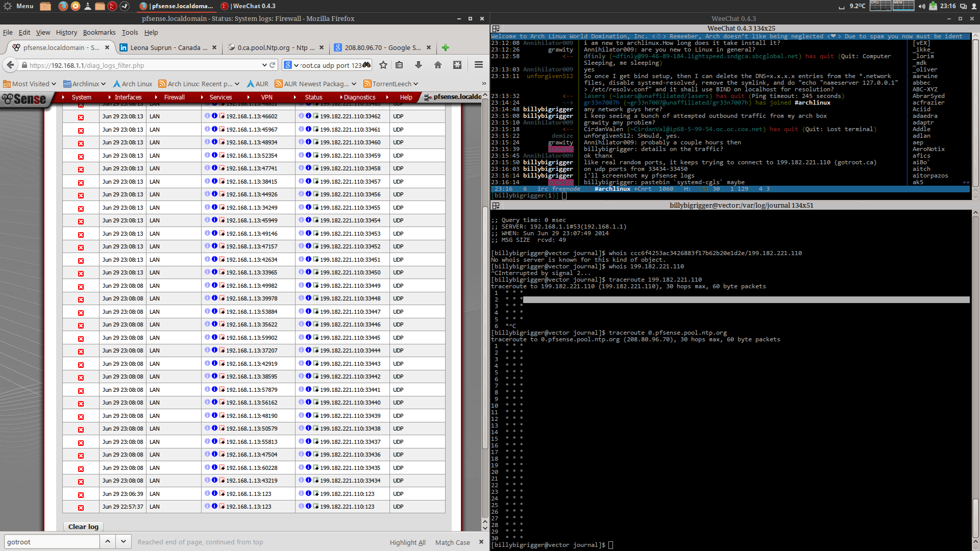This screenshot has width=980, height=551.
Task: Click light info icon beside source 192.168.1.13:45967
Action: (x=207, y=129)
